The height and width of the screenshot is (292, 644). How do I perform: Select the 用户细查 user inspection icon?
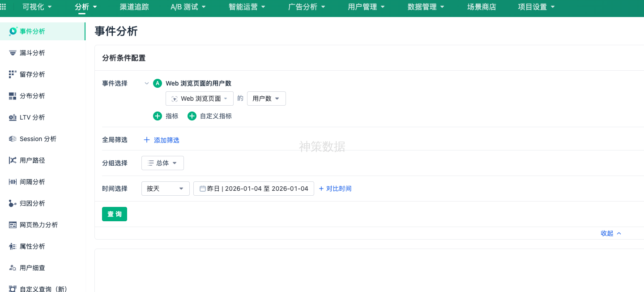(13, 267)
